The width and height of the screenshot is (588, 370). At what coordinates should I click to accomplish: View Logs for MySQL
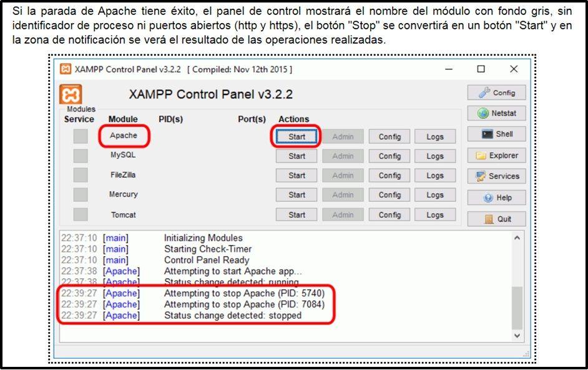[435, 156]
